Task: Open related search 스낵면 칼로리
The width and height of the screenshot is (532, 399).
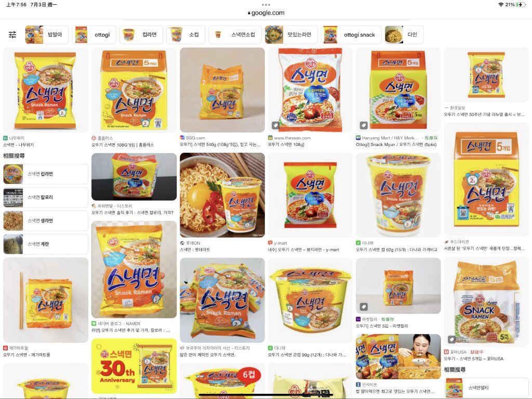Action: [46, 197]
